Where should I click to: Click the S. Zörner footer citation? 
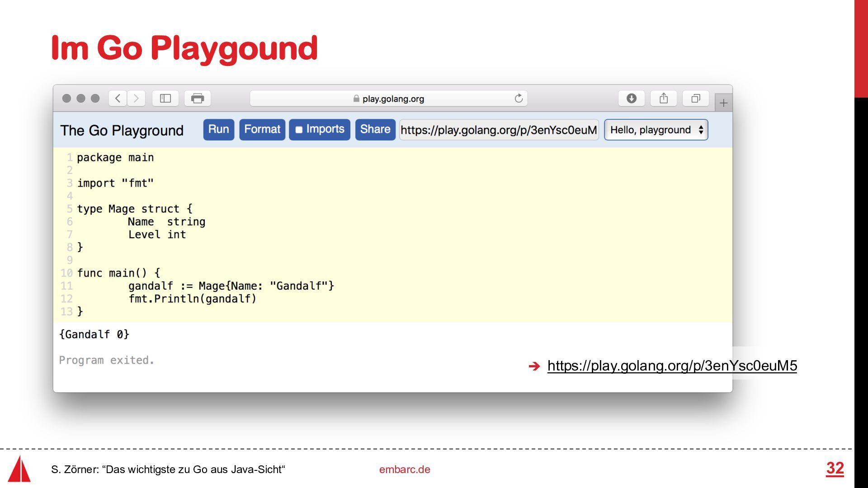[168, 469]
